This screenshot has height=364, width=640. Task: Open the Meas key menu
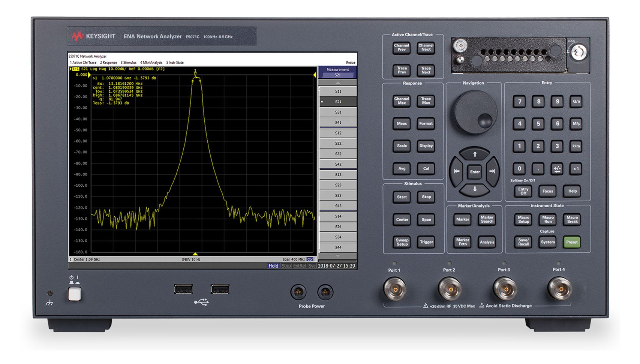coord(402,124)
